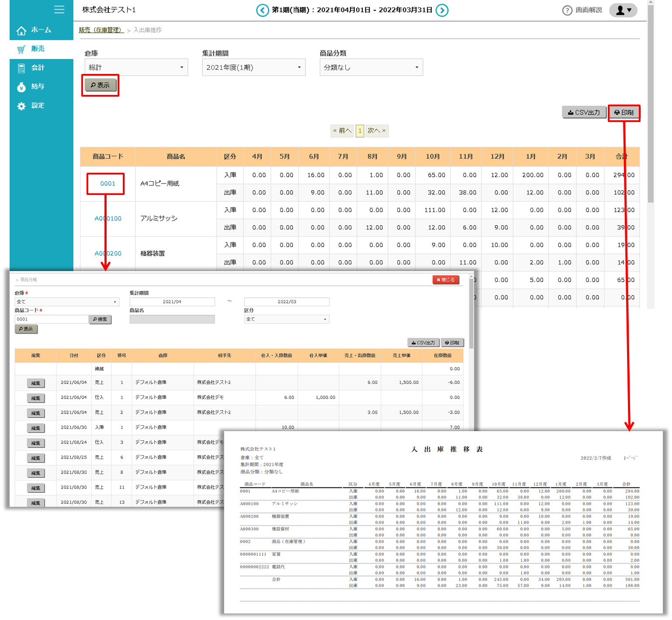Go to next fiscal period arrow
Screen dimensions: 672x620
442,10
